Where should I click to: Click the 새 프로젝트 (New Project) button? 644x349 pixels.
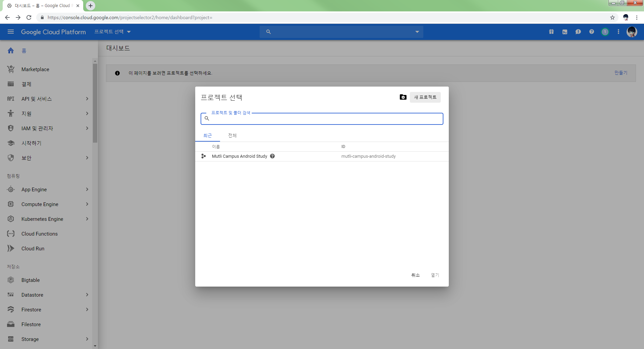[x=425, y=97]
